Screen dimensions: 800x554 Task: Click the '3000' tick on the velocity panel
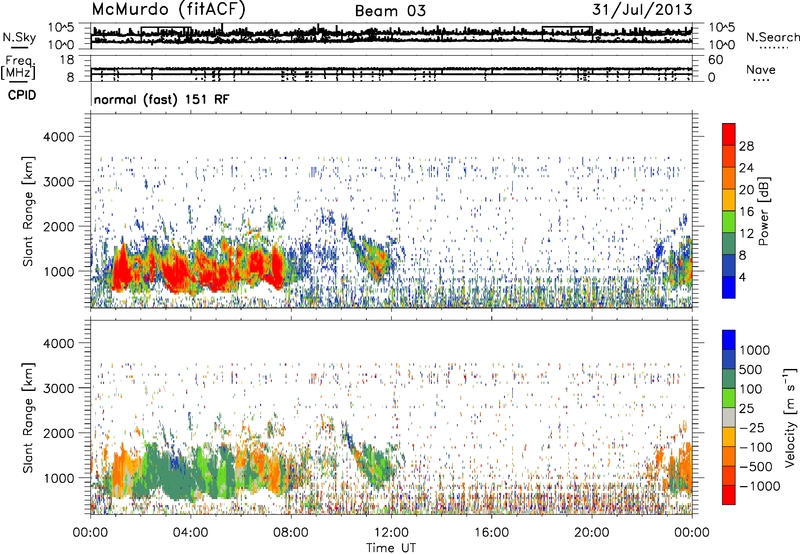click(x=59, y=388)
